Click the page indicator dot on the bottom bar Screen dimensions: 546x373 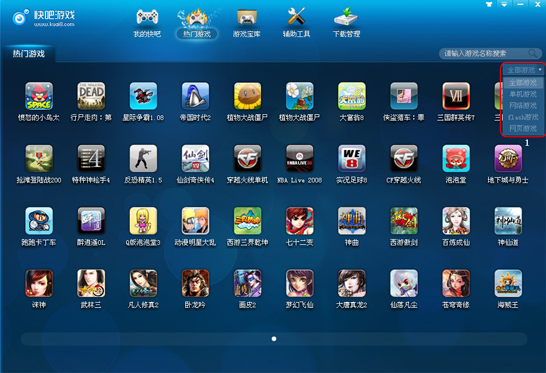[x=274, y=339]
